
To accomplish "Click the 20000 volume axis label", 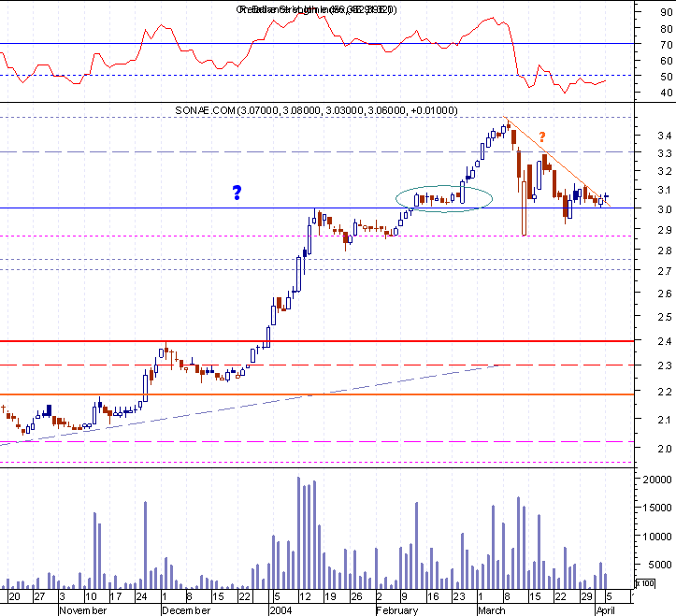I will pyautogui.click(x=657, y=480).
